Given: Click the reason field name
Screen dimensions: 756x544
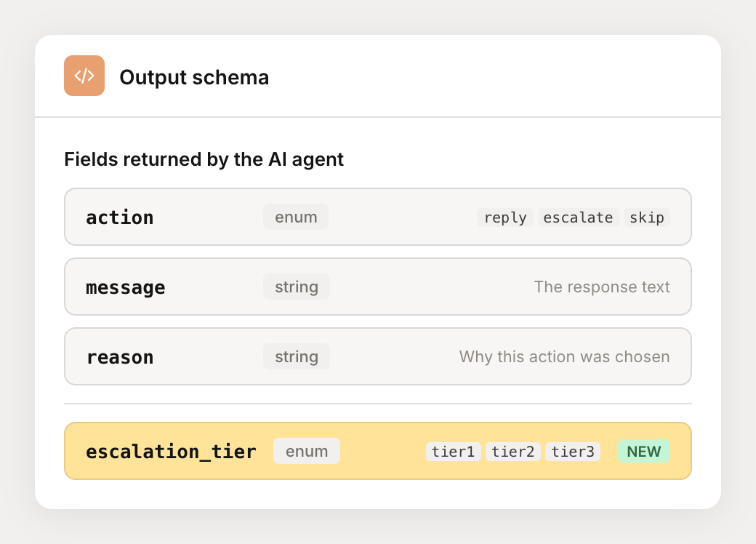Looking at the screenshot, I should click(120, 356).
